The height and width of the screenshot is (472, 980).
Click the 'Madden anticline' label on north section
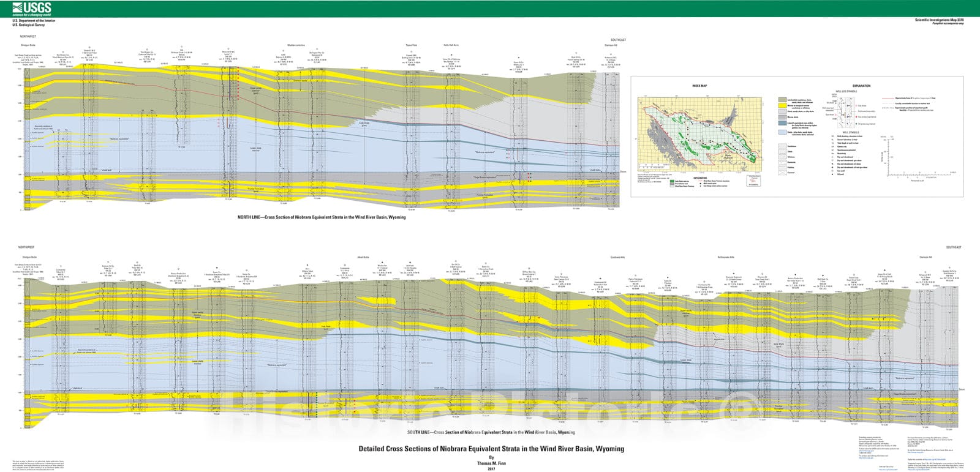coord(296,45)
